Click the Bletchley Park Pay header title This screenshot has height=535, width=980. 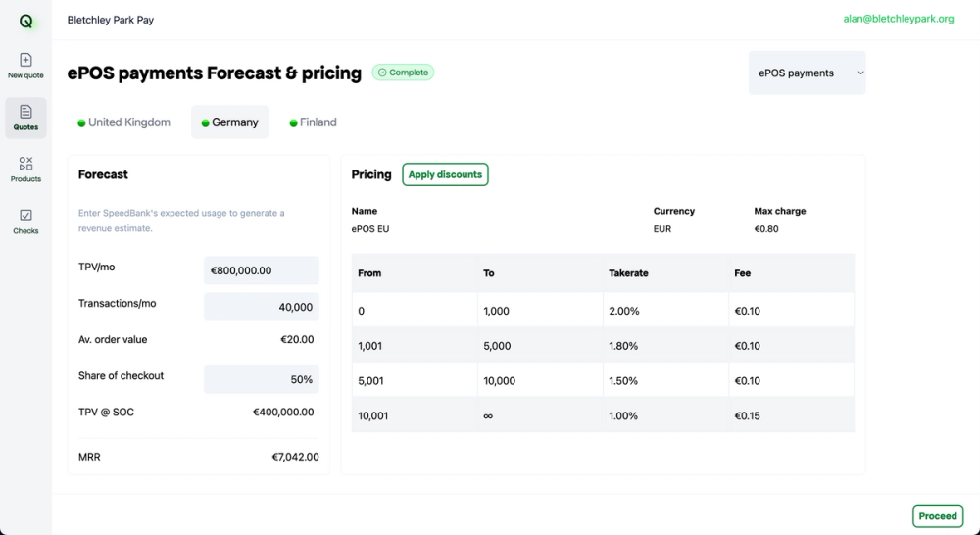click(111, 20)
